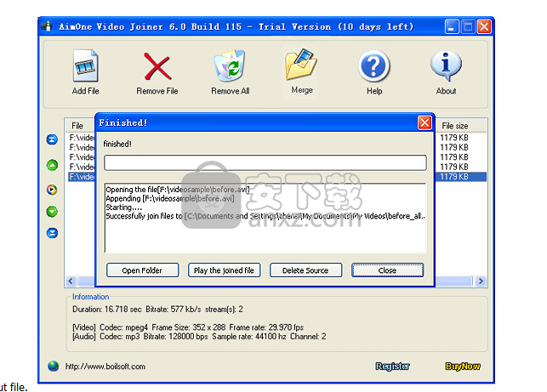This screenshot has height=392, width=547.
Task: Click the green move up arrow icon
Action: 52,165
